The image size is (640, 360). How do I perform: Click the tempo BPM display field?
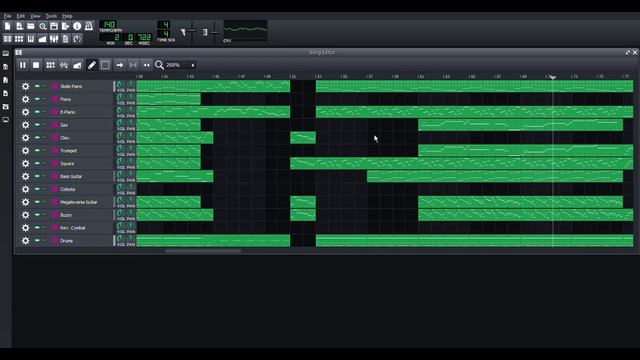click(109, 25)
